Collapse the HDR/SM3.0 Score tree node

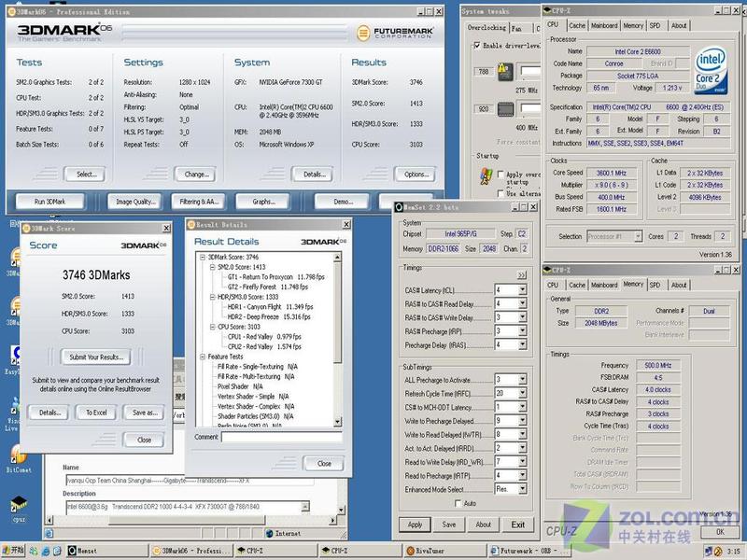[x=213, y=297]
